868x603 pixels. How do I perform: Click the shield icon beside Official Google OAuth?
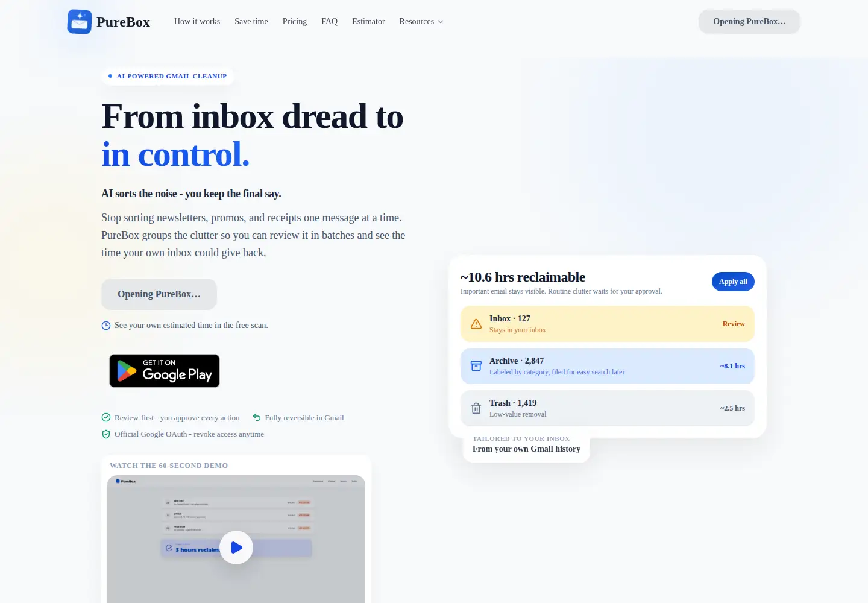pos(106,434)
